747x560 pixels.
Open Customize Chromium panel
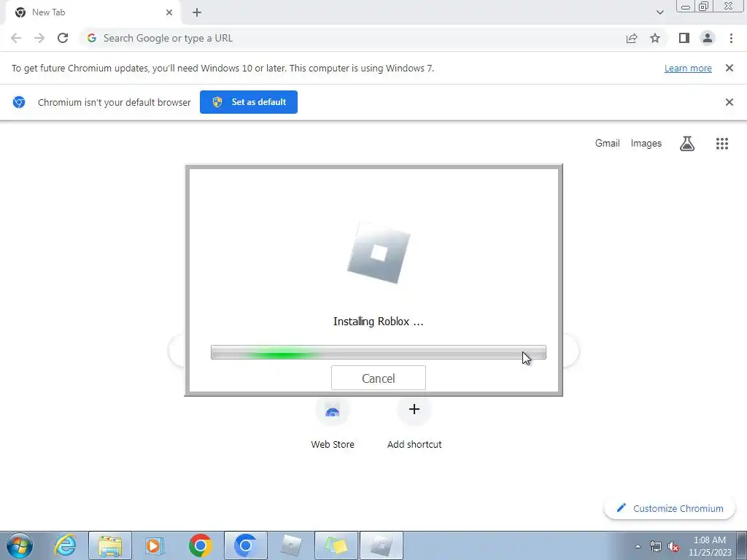tap(670, 508)
